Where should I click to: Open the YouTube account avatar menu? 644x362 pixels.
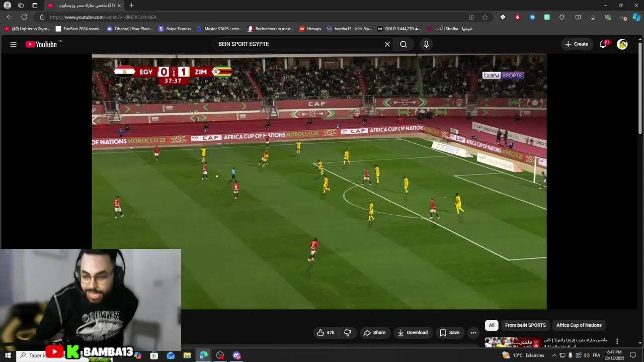click(x=622, y=44)
